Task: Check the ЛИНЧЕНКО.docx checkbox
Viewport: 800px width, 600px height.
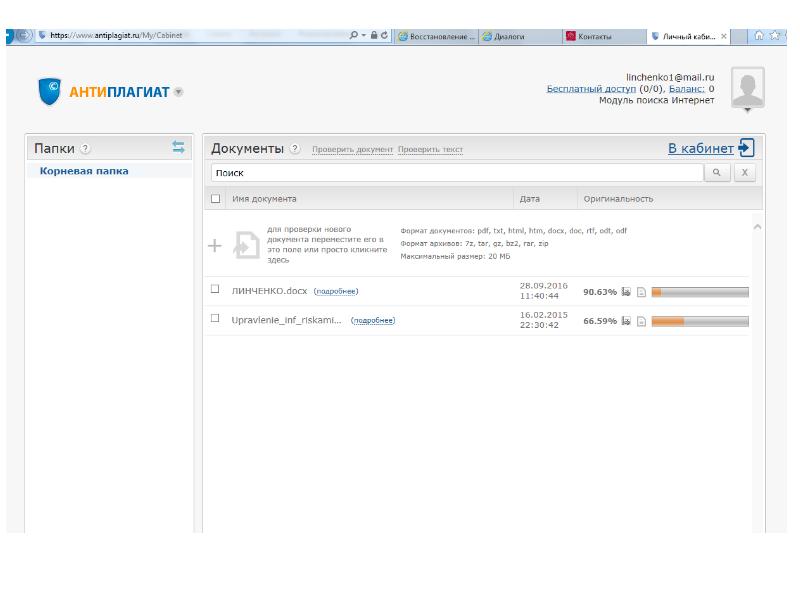Action: coord(215,290)
